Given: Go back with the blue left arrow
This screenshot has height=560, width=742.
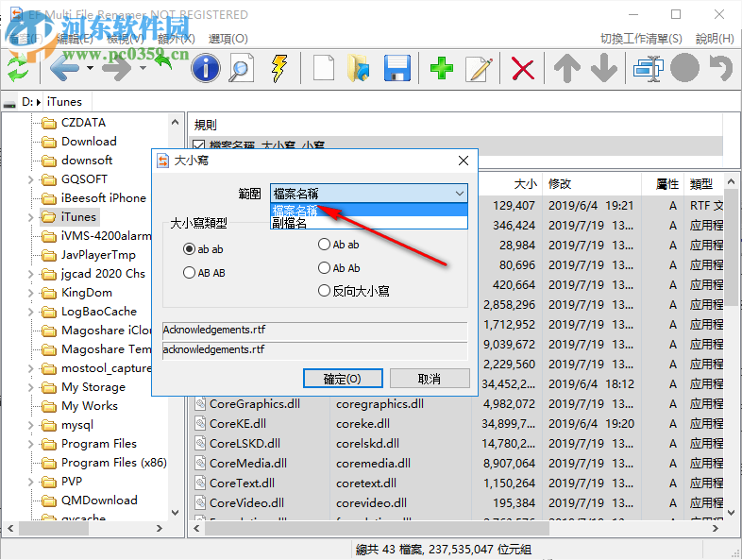Looking at the screenshot, I should tap(64, 68).
